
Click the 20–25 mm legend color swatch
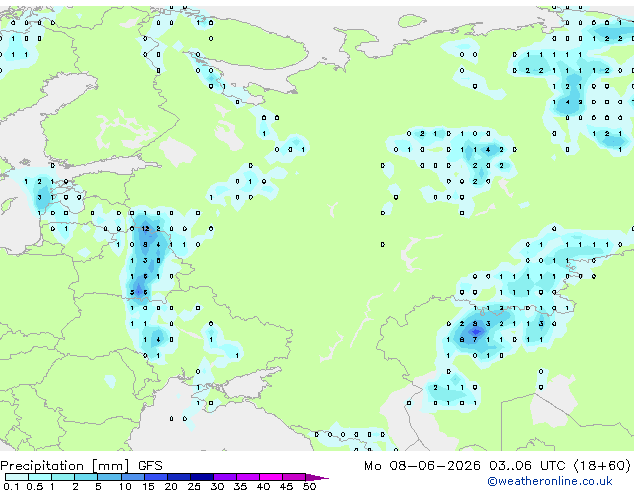[x=179, y=477]
